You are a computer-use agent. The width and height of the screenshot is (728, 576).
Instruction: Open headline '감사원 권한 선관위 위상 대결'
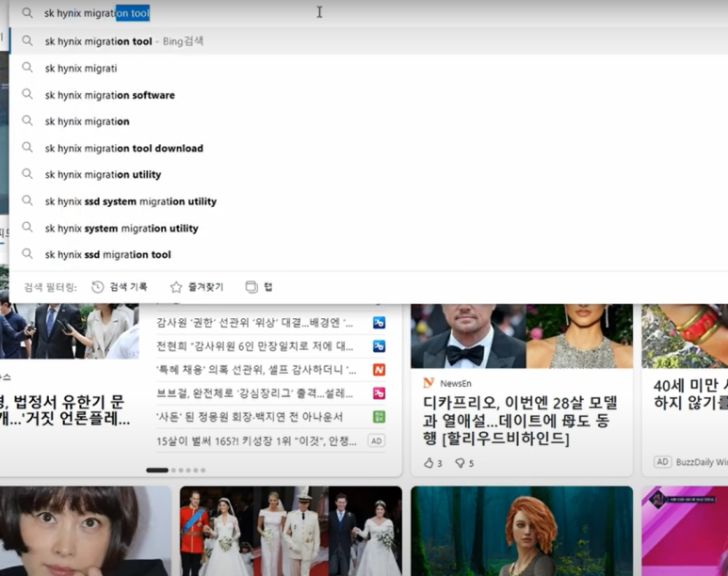[254, 323]
